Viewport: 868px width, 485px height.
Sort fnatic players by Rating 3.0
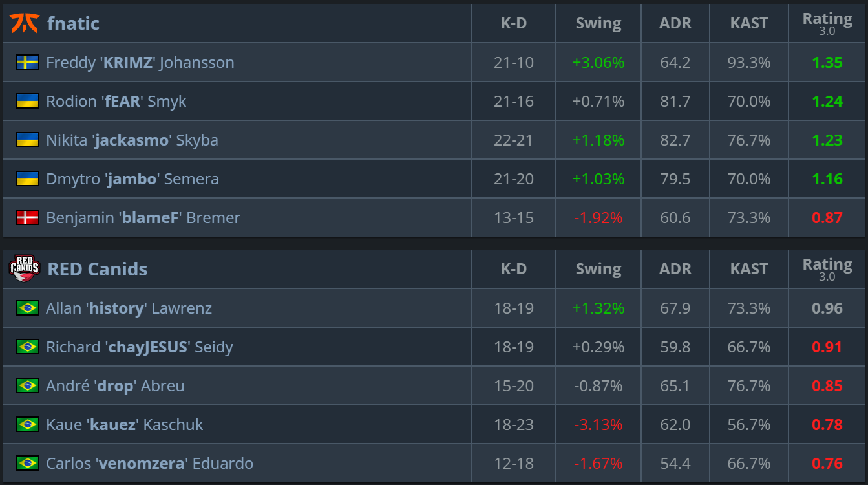tap(827, 23)
